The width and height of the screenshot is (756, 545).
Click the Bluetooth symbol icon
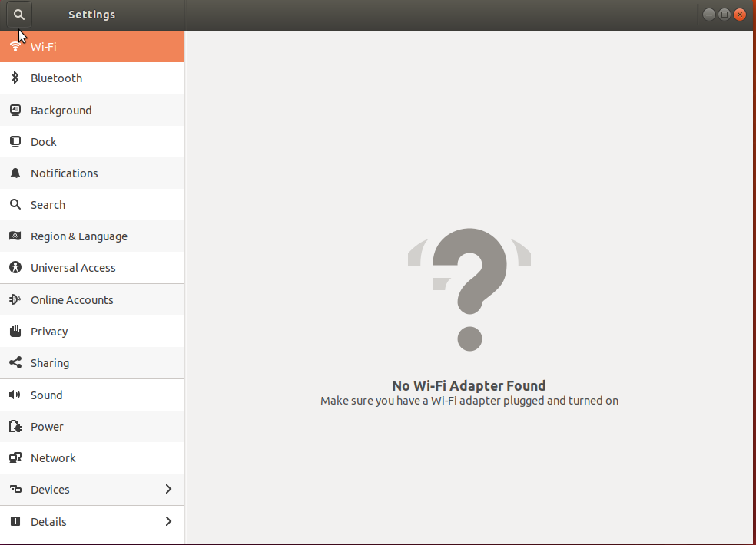15,78
